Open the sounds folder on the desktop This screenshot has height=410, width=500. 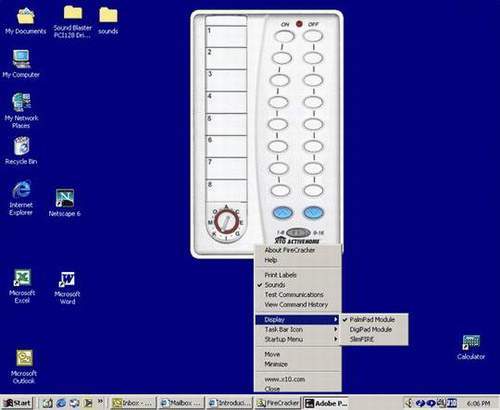pyautogui.click(x=108, y=21)
